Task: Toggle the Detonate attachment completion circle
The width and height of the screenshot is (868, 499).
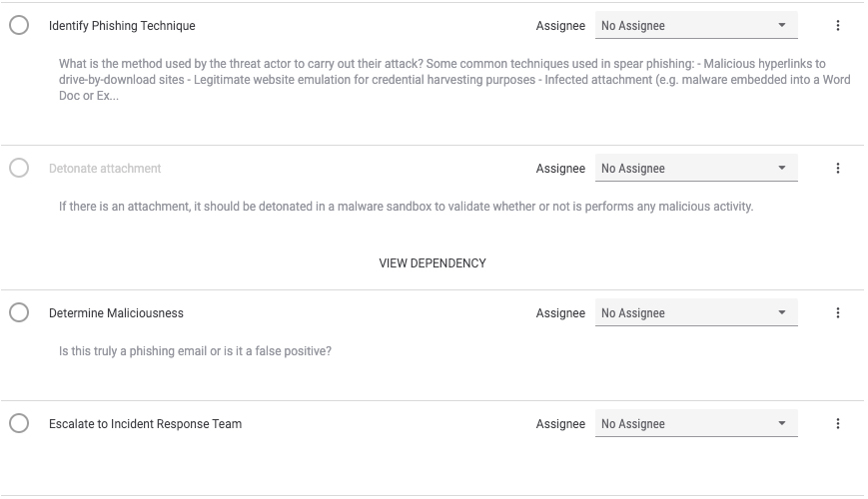Action: 19,168
